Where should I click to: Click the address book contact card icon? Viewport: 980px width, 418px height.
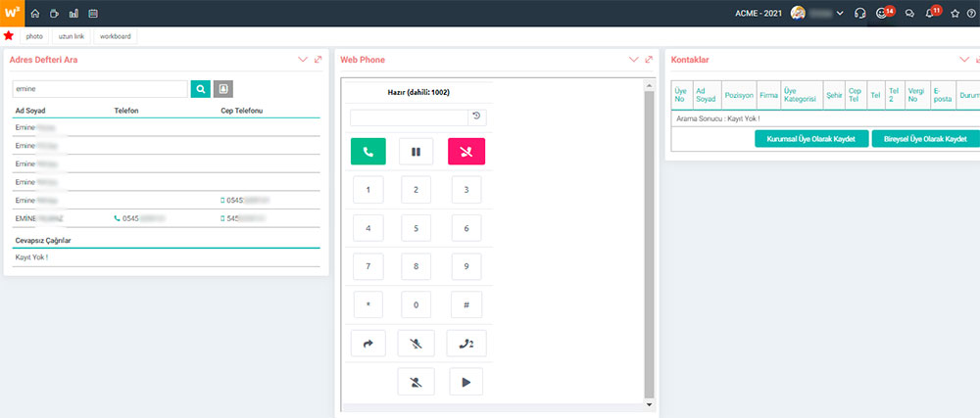(x=223, y=89)
